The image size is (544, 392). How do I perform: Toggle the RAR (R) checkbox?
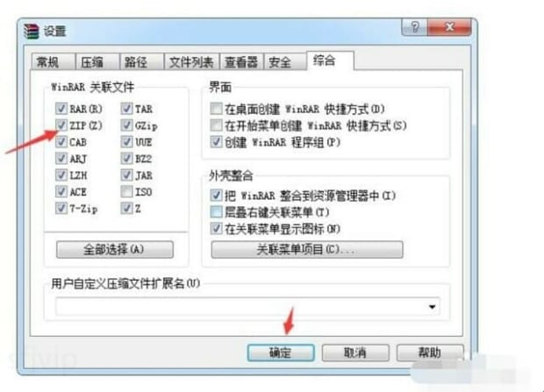61,109
